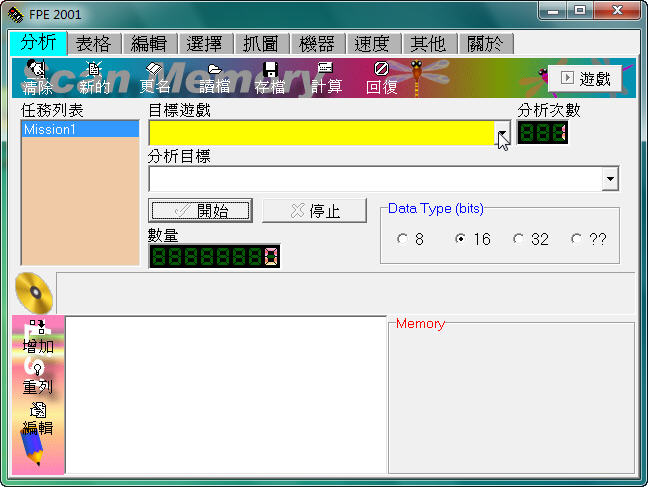Click the 增加 (add) sidebar icon

pos(38,337)
